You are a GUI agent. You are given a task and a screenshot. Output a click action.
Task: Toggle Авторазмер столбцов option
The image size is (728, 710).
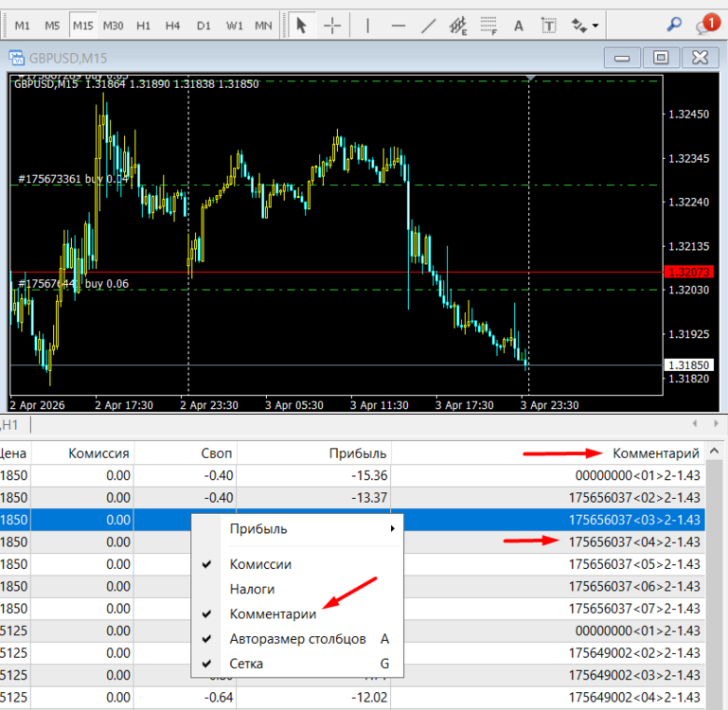click(297, 639)
